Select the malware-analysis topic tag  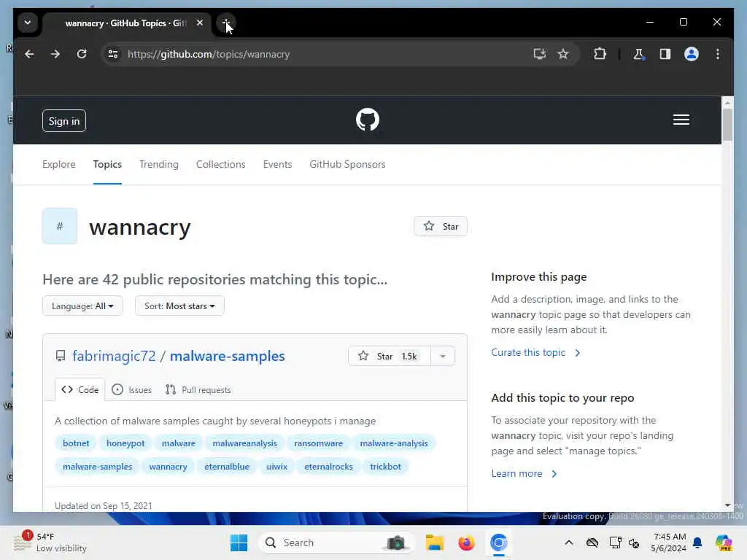(x=394, y=443)
